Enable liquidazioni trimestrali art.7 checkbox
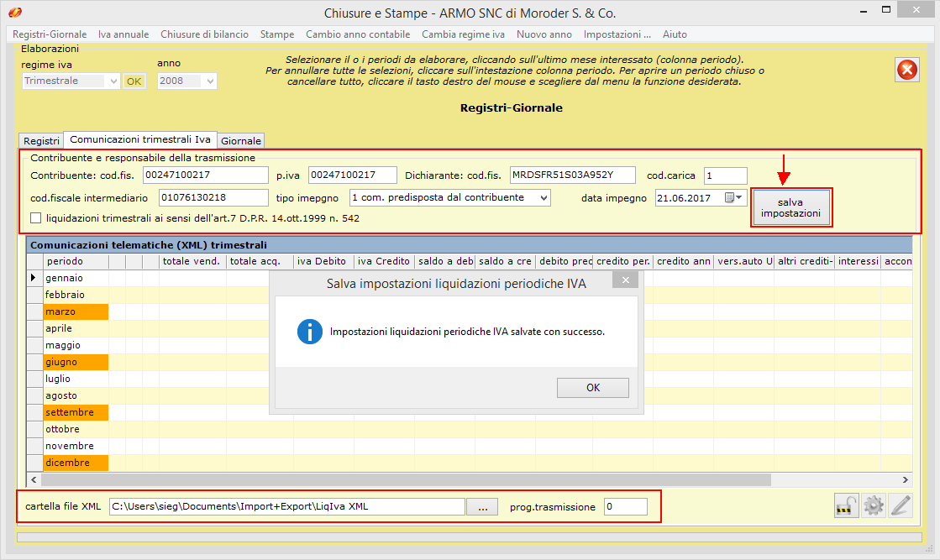Screen dimensions: 940x560 36,218
